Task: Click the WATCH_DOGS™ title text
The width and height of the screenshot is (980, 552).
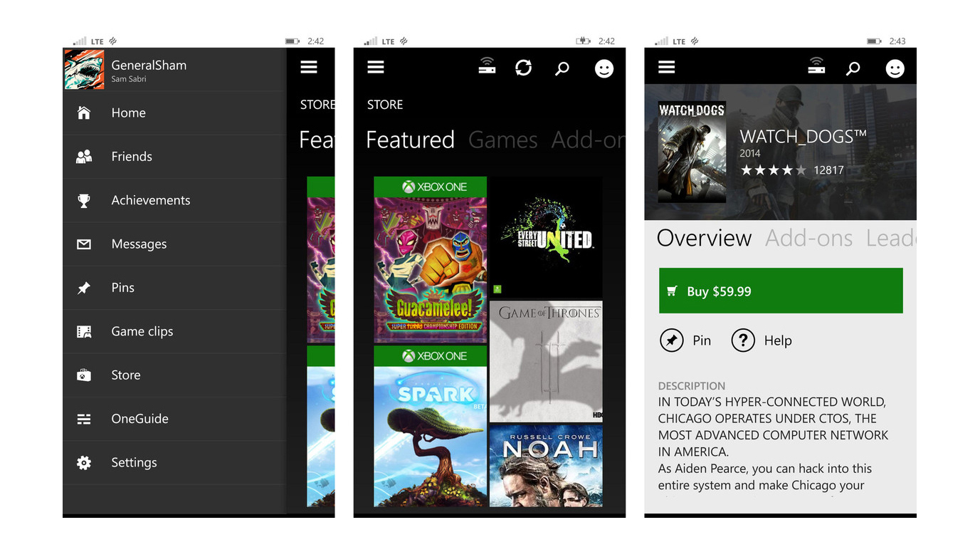Action: pos(804,136)
